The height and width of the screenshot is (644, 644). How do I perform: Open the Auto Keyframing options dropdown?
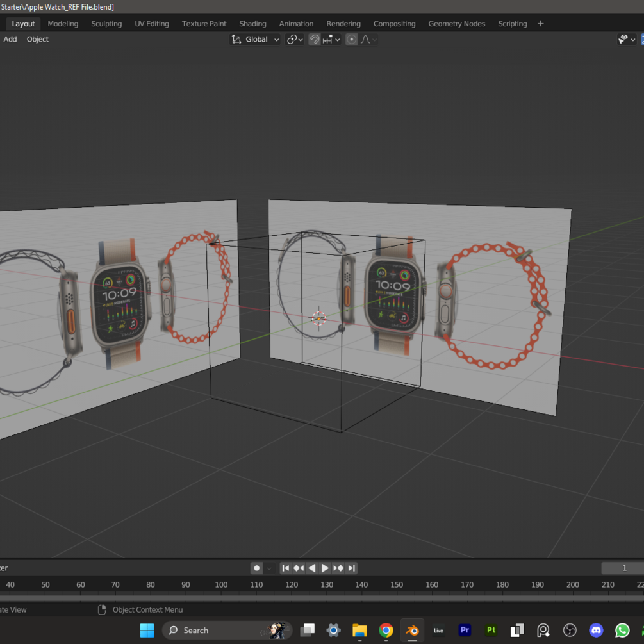269,568
